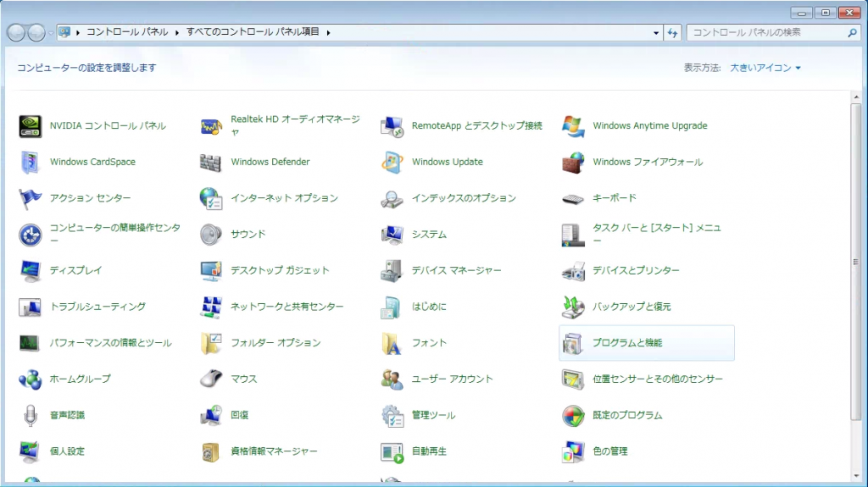Open the 回復 link
Image resolution: width=868 pixels, height=487 pixels.
(x=240, y=415)
